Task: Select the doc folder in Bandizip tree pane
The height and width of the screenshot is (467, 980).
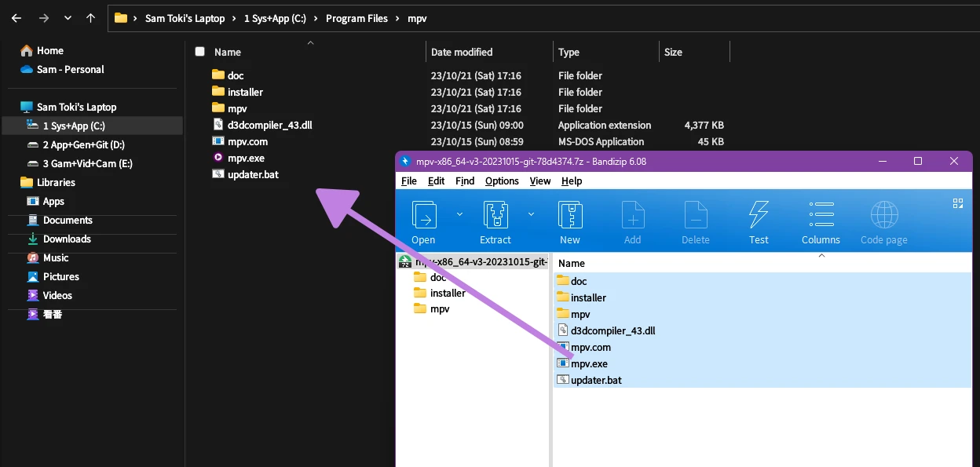Action: click(430, 277)
